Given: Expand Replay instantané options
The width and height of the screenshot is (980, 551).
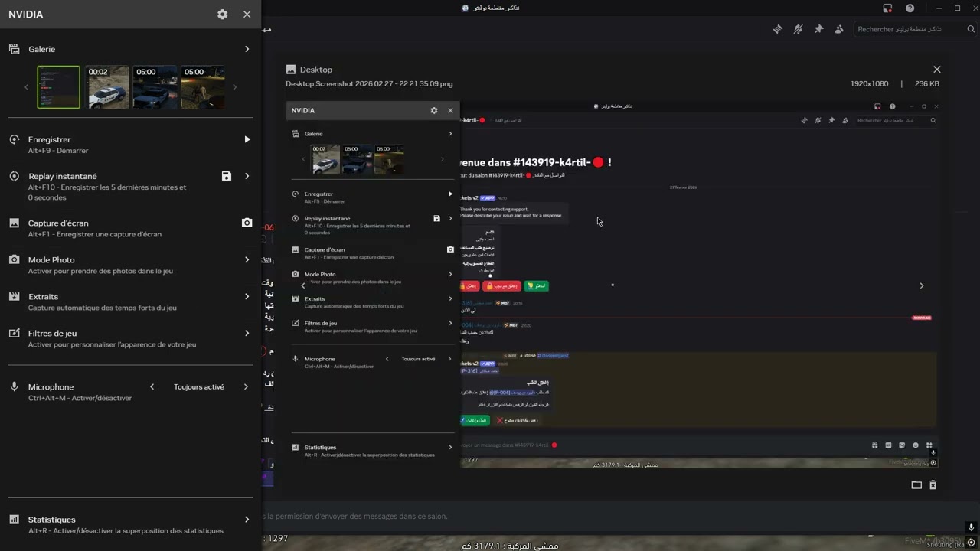Looking at the screenshot, I should pyautogui.click(x=247, y=176).
